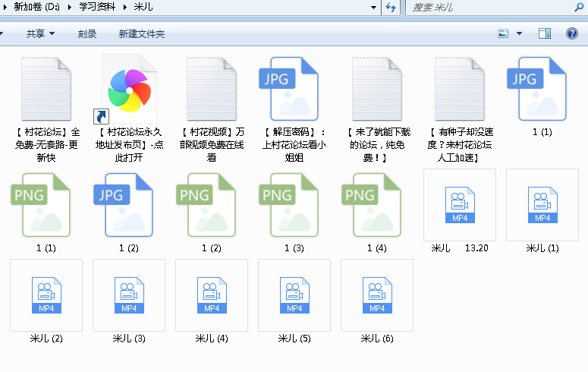Screen dimensions: 588x372
Task: Go to 学习资料 in the breadcrumb
Action: (x=97, y=7)
